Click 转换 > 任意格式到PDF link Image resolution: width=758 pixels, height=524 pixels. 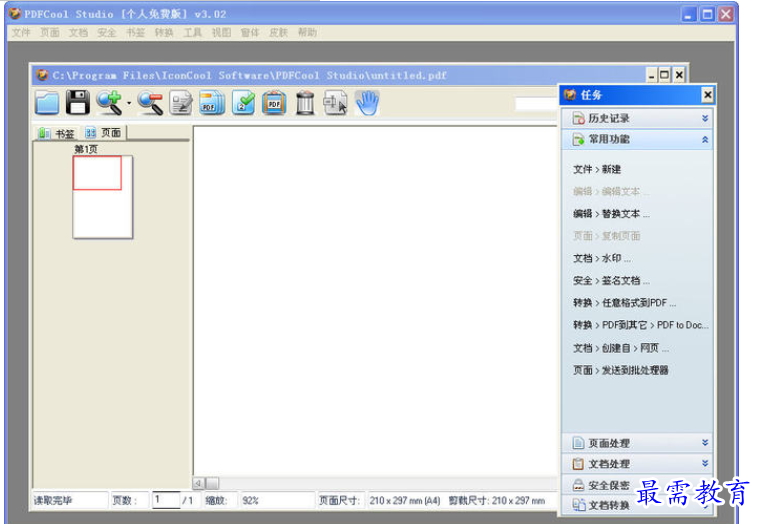[625, 303]
